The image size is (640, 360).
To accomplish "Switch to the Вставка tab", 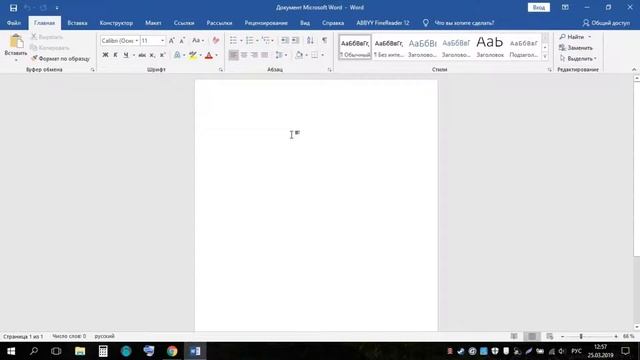I will [x=77, y=23].
